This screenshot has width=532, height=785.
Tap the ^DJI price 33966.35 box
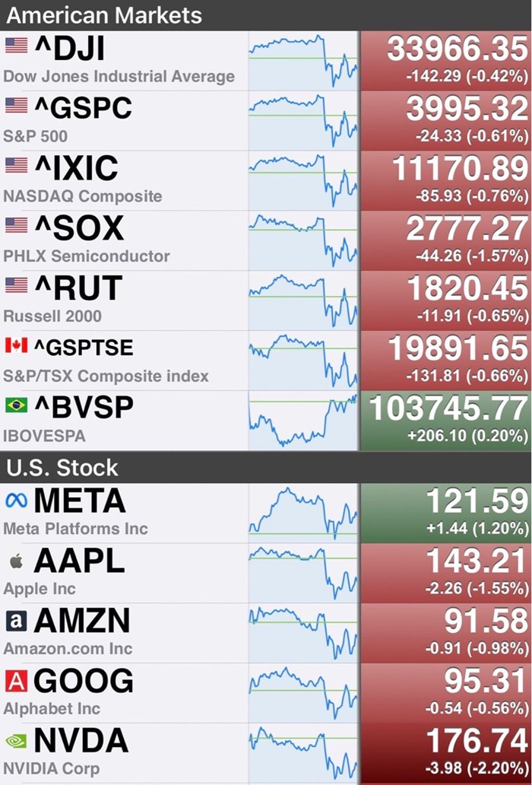445,61
